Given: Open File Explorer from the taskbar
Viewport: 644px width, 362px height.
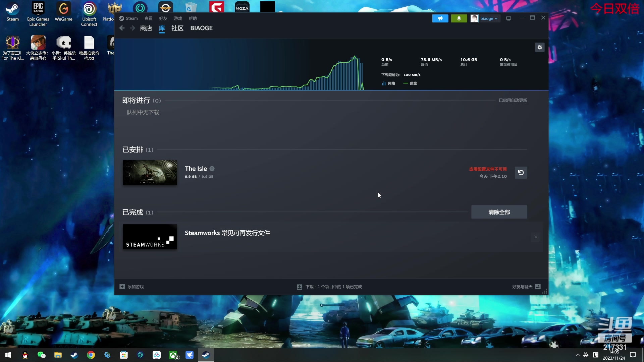Looking at the screenshot, I should (x=58, y=355).
